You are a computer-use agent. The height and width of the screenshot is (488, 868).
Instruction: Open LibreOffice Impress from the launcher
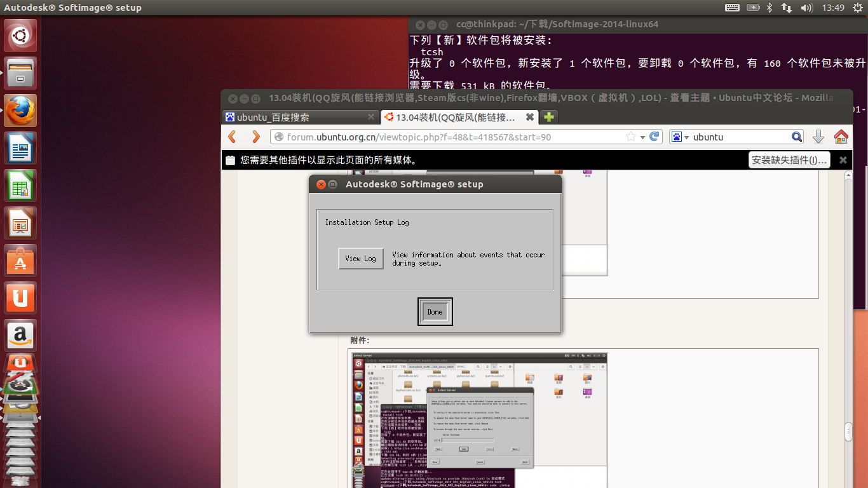point(21,223)
